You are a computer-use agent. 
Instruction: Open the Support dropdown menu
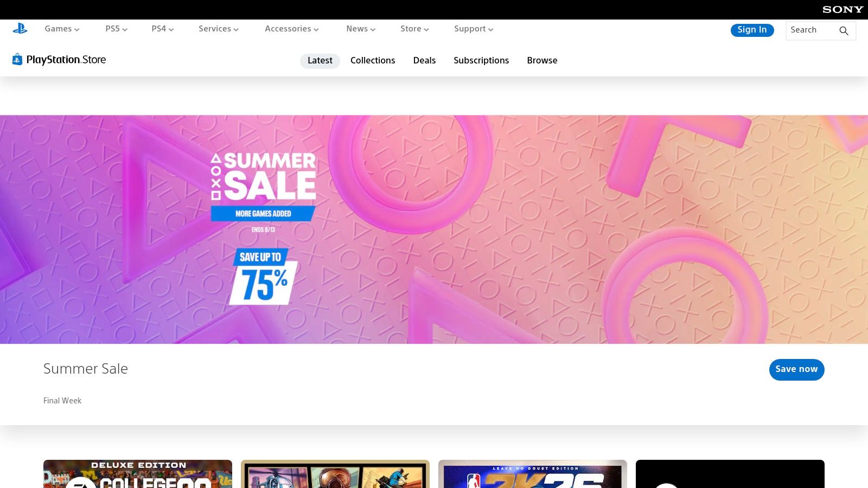click(474, 29)
